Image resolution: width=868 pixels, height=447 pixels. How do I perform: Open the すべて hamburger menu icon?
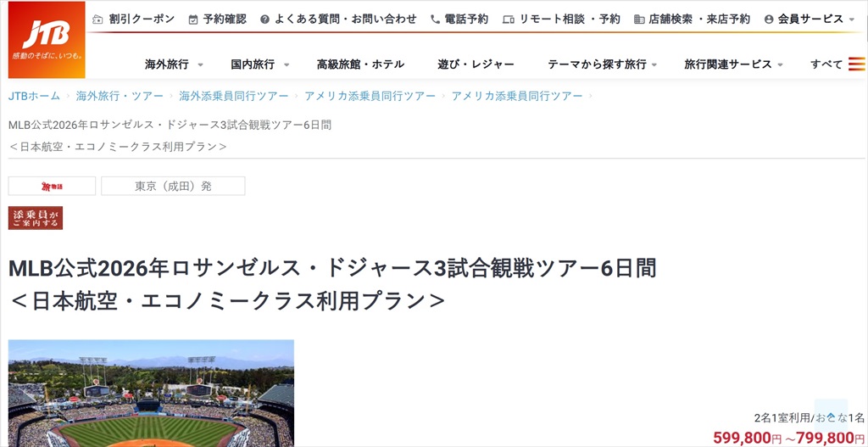coord(856,64)
